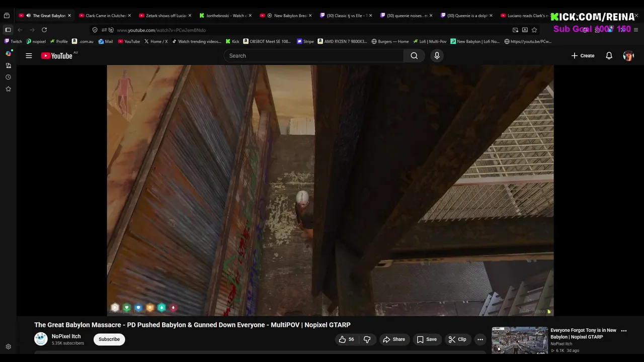Open the tracker shield site info
644x362 pixels.
point(95,30)
